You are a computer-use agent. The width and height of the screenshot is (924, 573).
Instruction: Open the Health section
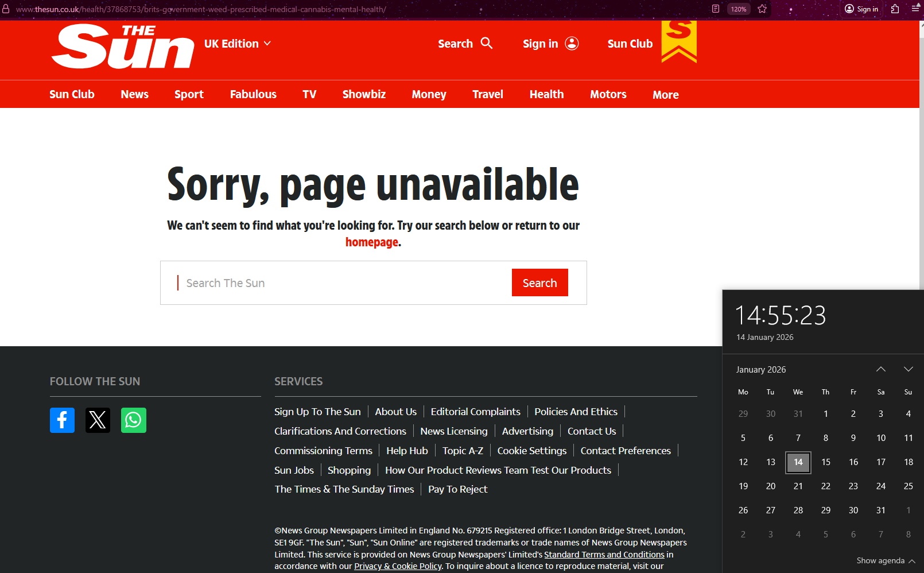547,94
